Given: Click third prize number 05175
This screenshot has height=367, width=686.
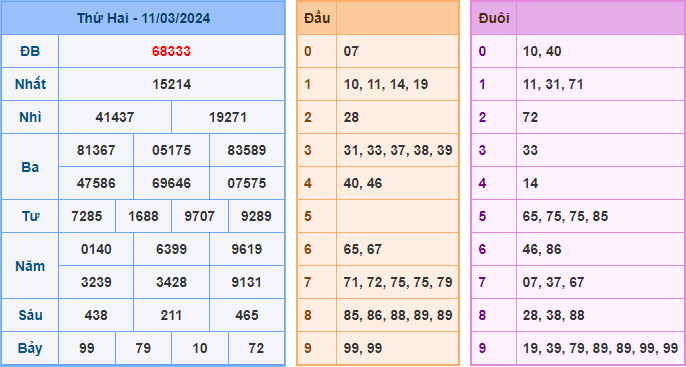Looking at the screenshot, I should point(171,150).
